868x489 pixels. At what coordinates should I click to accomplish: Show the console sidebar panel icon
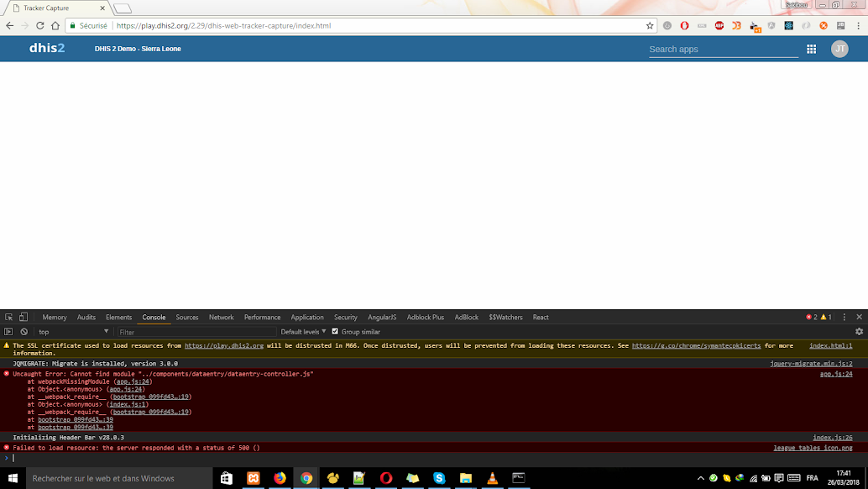pyautogui.click(x=9, y=332)
